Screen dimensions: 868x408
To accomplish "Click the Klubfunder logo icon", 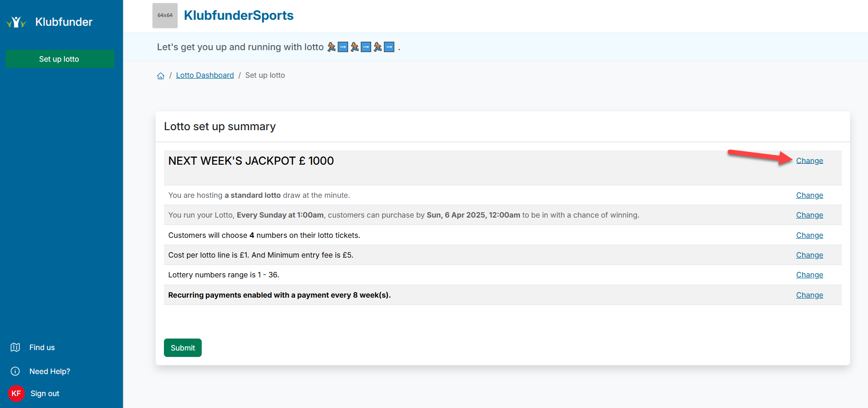I will coord(16,22).
